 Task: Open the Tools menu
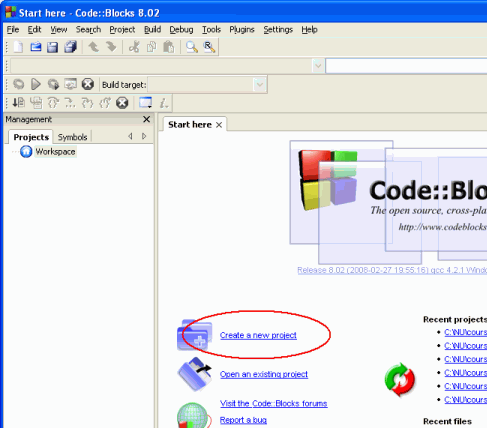(x=211, y=30)
